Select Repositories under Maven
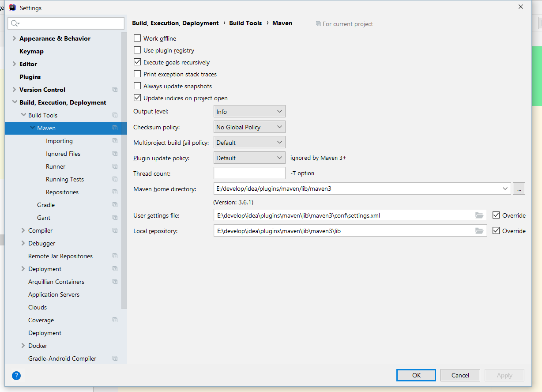Screen dimensions: 542x392 [62, 192]
